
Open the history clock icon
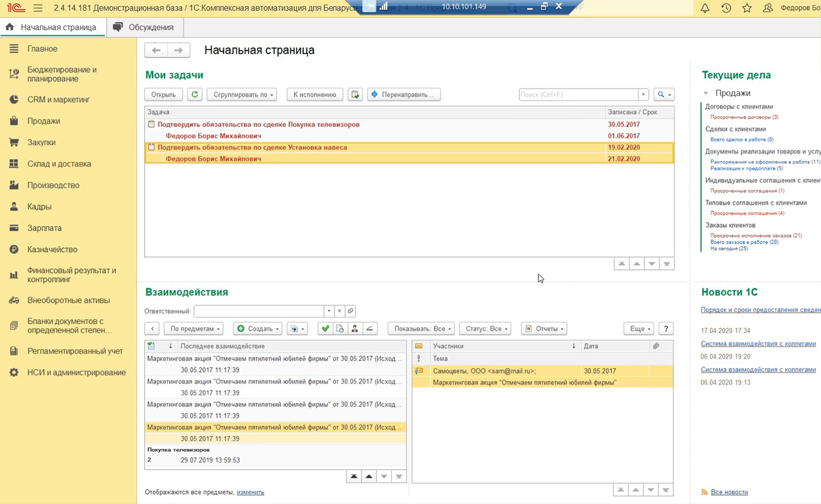[x=726, y=8]
